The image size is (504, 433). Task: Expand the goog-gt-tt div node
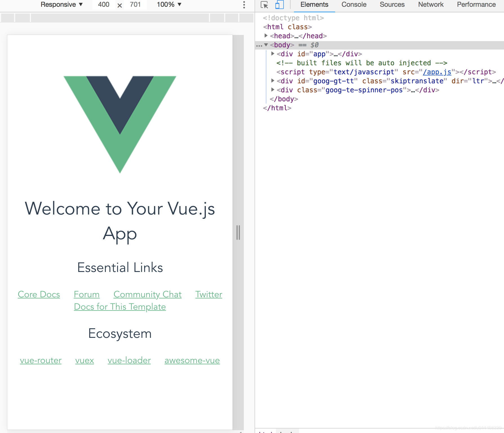click(x=273, y=81)
